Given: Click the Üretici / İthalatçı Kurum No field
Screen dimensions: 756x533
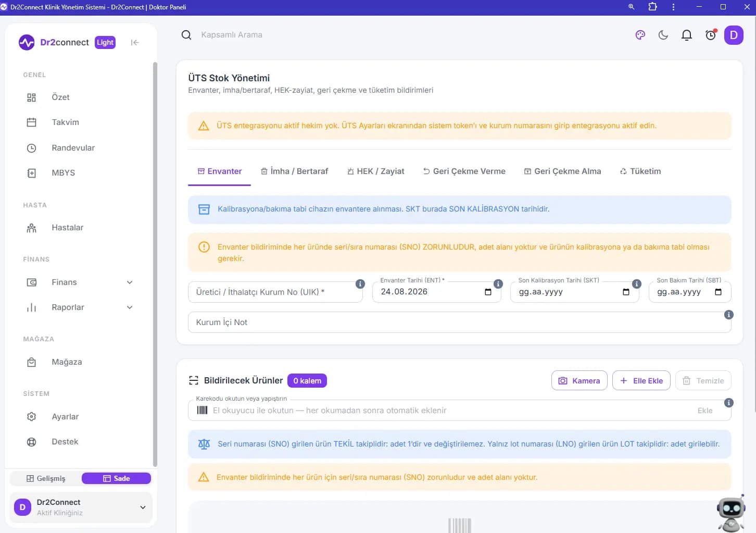Looking at the screenshot, I should 275,292.
